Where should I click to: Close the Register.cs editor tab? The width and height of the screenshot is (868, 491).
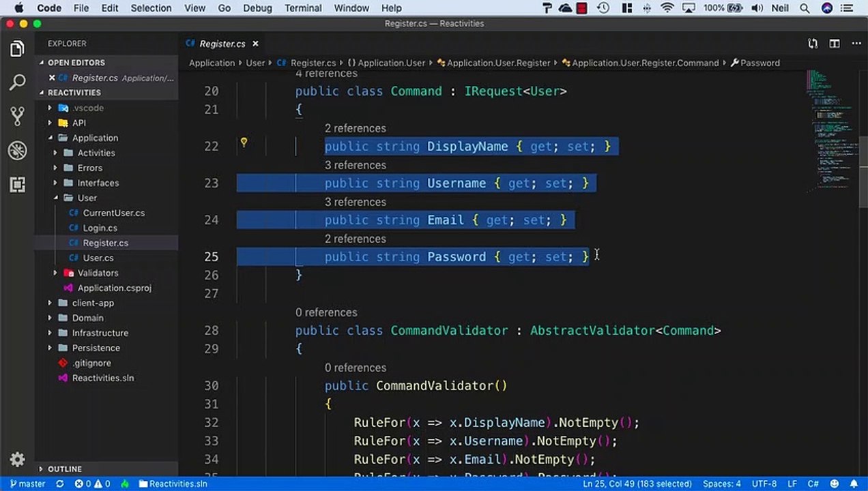coord(255,44)
